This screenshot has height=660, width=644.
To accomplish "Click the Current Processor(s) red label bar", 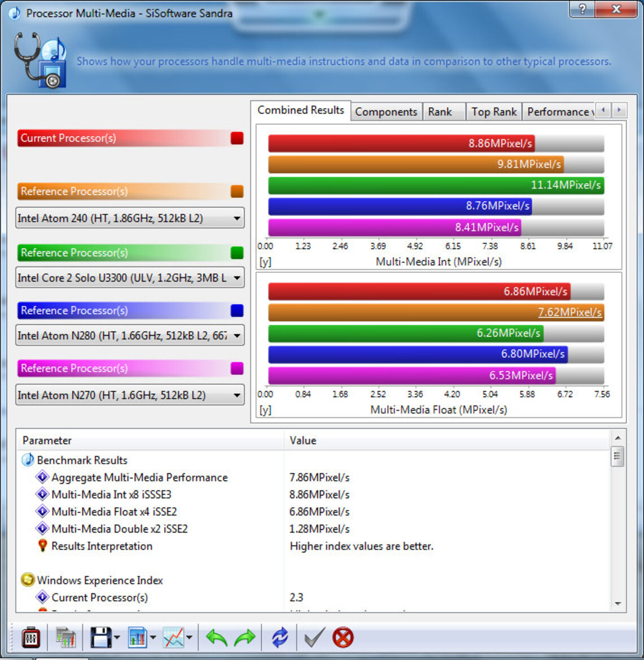I will coord(124,138).
